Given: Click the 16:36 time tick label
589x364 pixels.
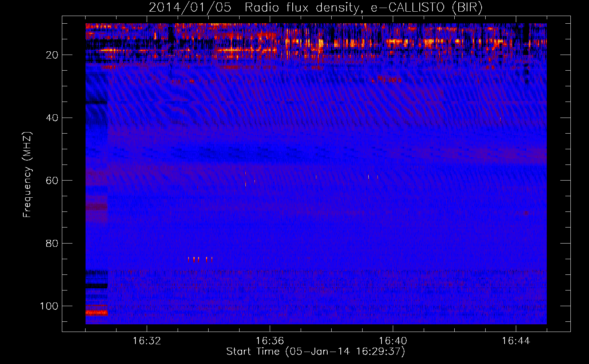Looking at the screenshot, I should click(270, 341).
